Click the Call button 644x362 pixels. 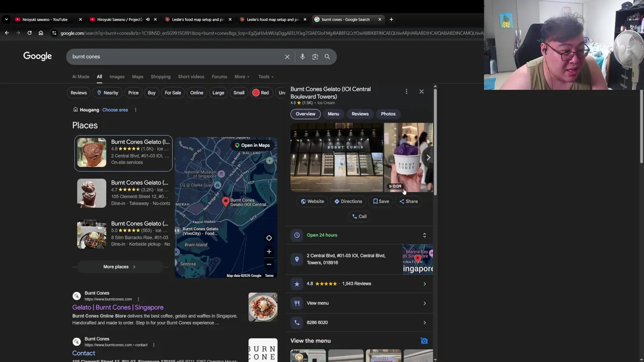359,216
